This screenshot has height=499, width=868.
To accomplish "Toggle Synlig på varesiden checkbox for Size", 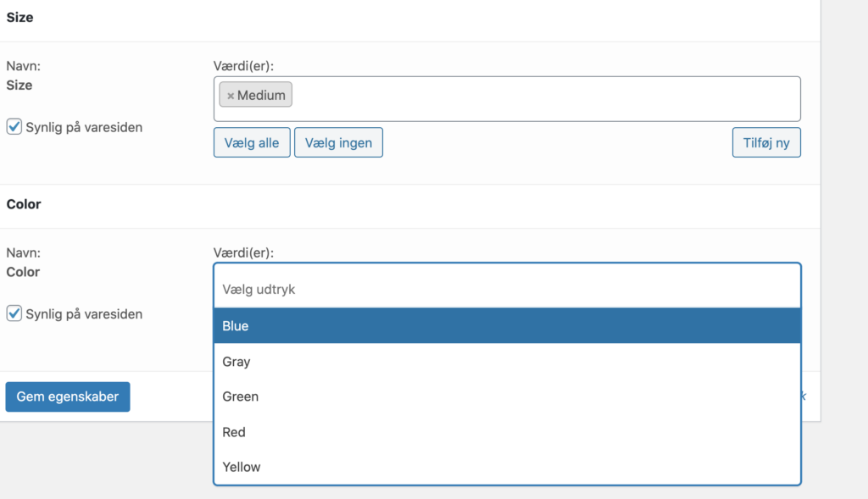I will (14, 127).
